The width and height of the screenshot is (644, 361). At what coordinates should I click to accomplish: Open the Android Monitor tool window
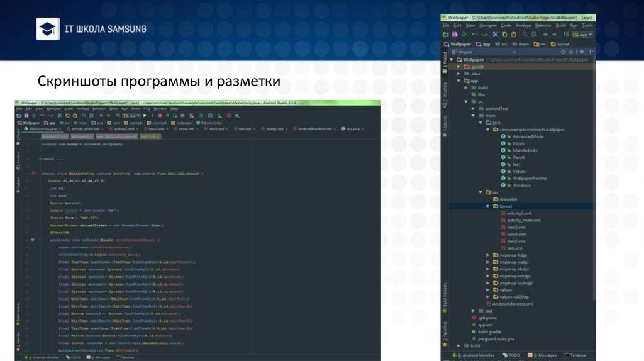point(475,355)
